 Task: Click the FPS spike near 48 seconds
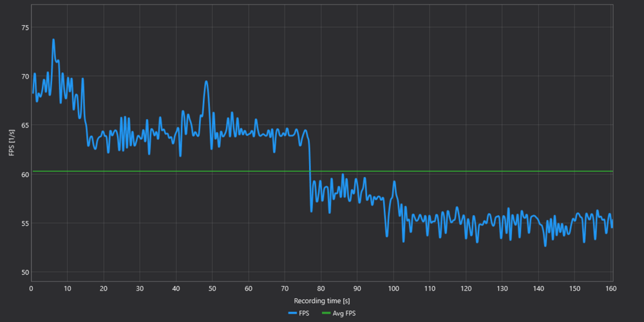pos(206,81)
